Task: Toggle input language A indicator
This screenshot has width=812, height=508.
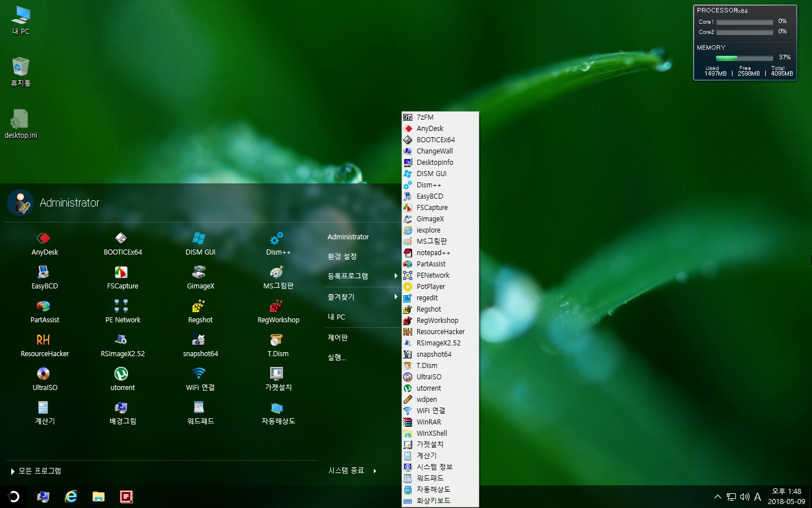Action: point(757,497)
